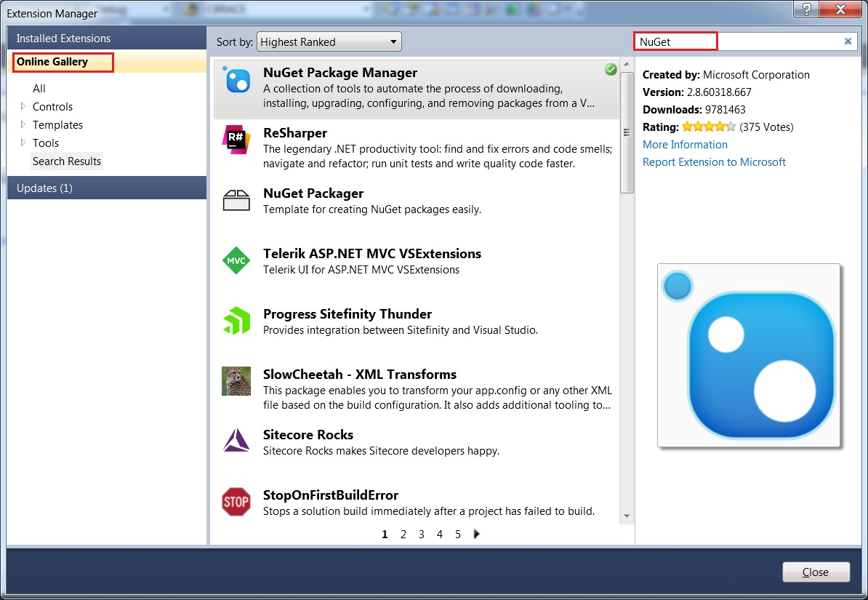Select Search Results in the tree
868x600 pixels.
(66, 161)
